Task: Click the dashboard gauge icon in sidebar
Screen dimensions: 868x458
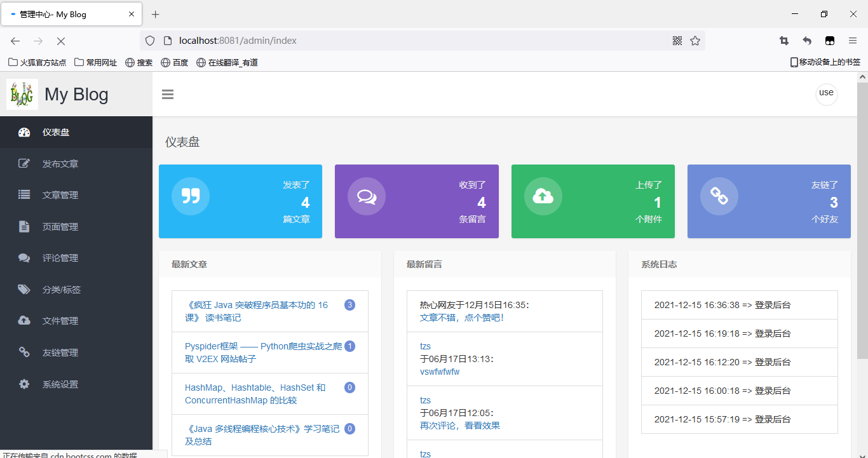Action: (x=24, y=132)
